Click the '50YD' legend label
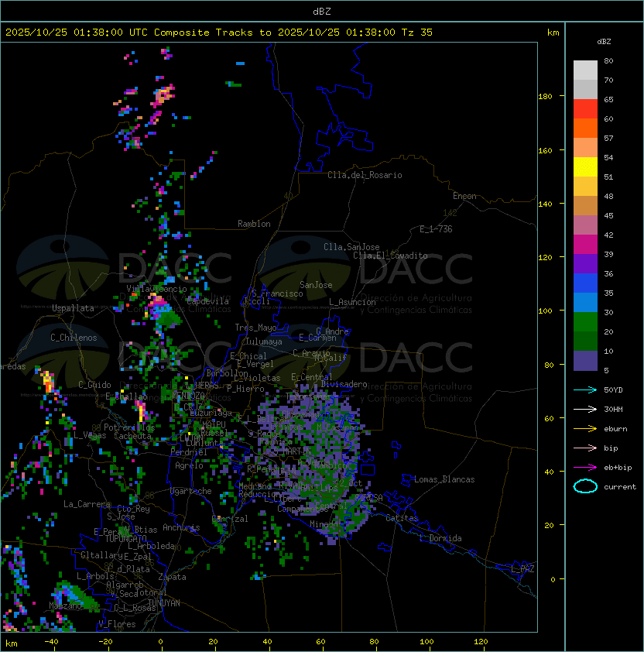This screenshot has height=652, width=644. pyautogui.click(x=613, y=390)
